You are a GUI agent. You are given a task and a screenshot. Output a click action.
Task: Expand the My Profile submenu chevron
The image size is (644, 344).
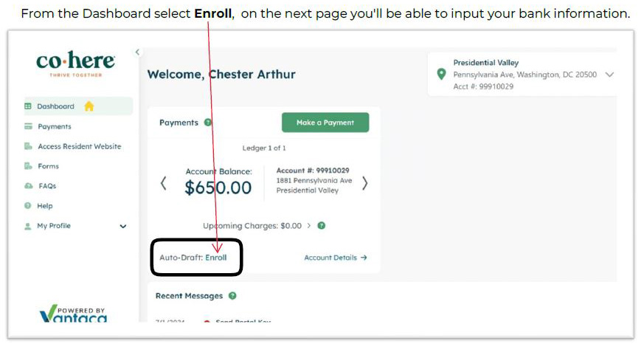123,227
